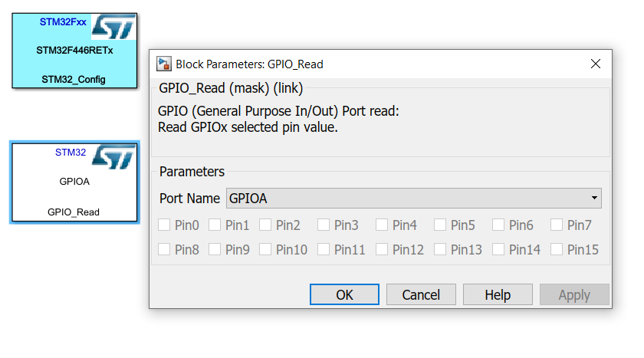Enable the Pin4 checkbox
The image size is (644, 358).
tap(382, 225)
